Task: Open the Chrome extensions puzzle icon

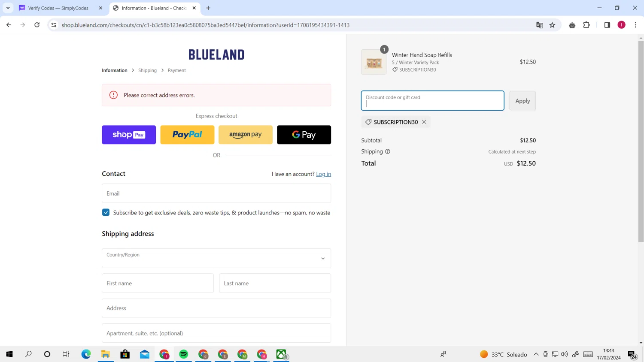Action: coord(586,25)
